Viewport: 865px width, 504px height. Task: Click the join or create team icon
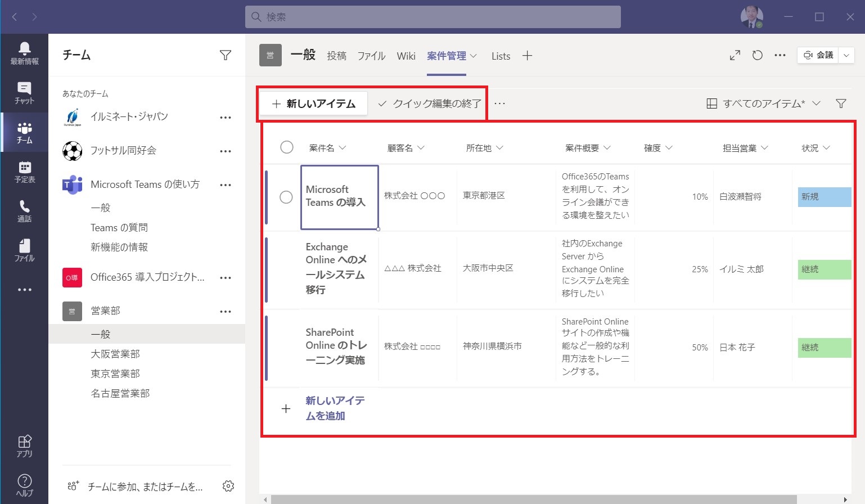click(x=73, y=486)
